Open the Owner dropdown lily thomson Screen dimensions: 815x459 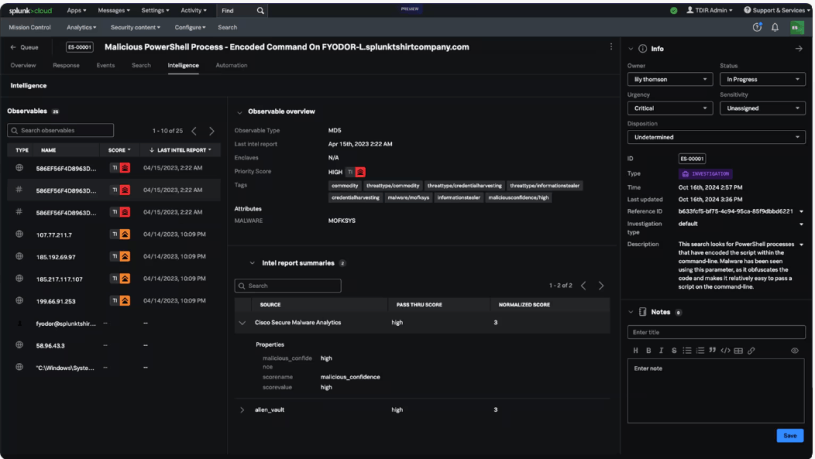670,79
